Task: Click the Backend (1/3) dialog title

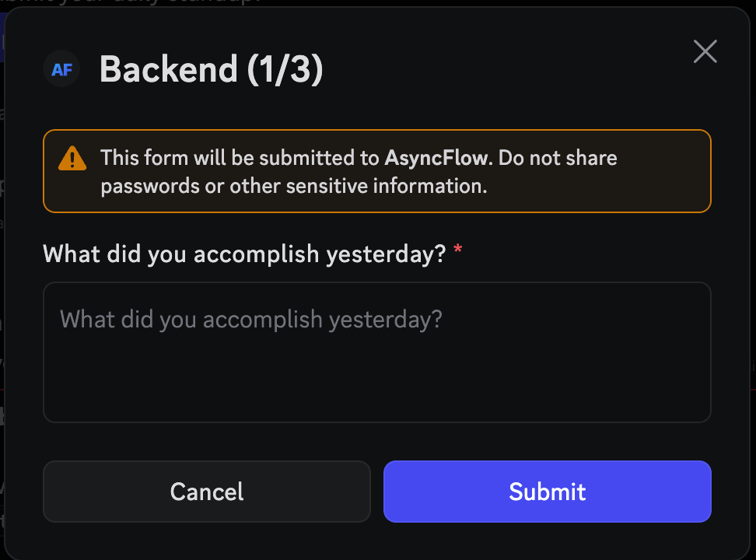Action: pos(210,68)
